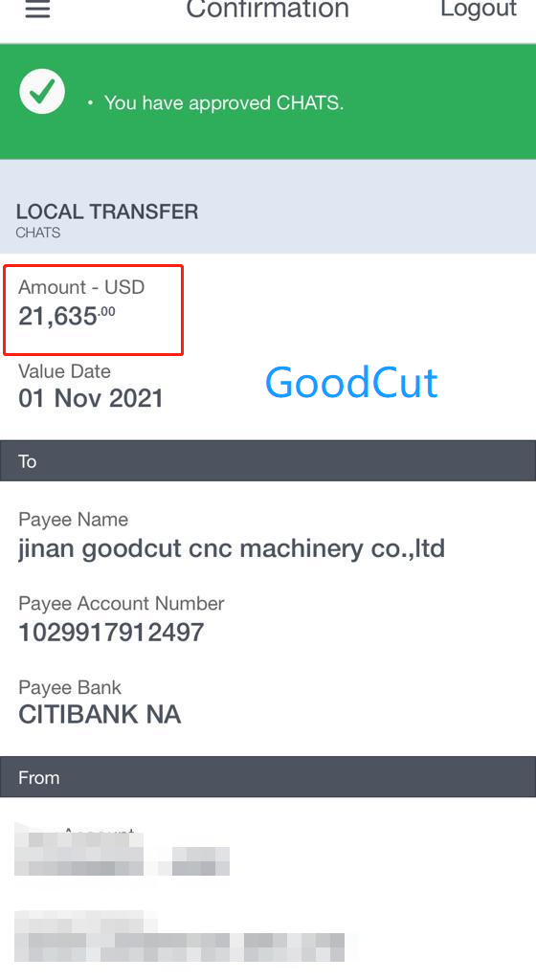The width and height of the screenshot is (536, 980).
Task: Click the jinan goodcut cnc machinery payee name
Action: 232,548
